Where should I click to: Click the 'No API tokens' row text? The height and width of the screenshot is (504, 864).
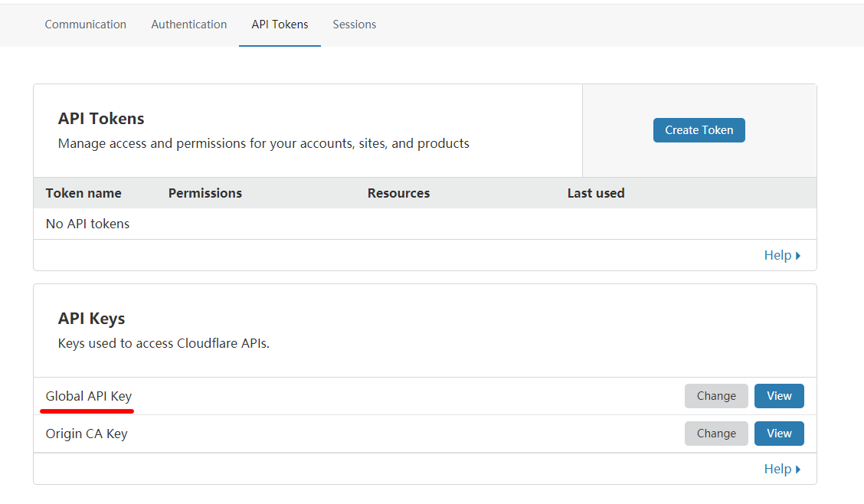point(87,224)
